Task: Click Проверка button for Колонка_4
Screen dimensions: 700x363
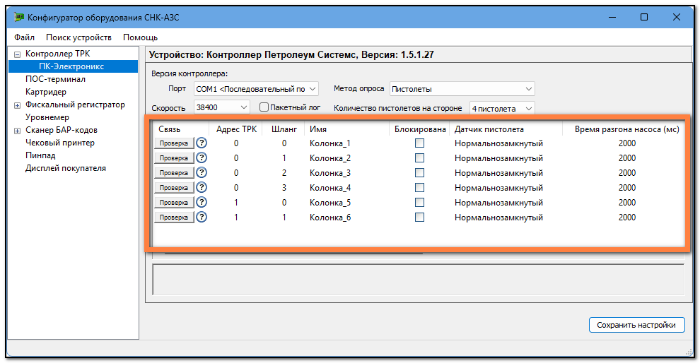Action: 174,188
